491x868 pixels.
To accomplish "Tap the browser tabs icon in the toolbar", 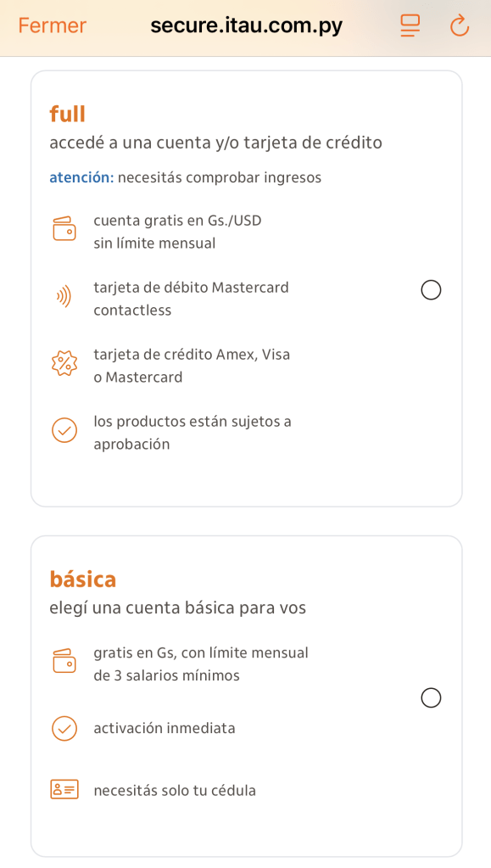I will point(410,25).
